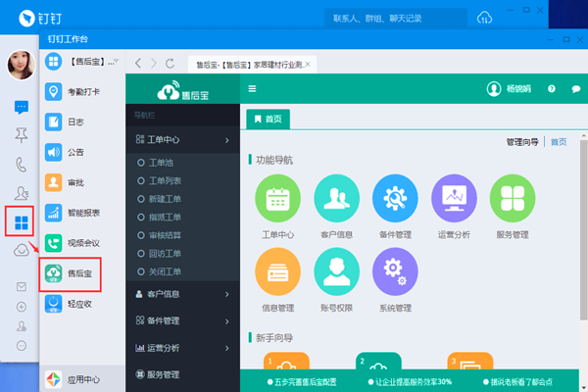Viewport: 588px width, 392px height.
Task: Click 据说老板看了都会点 banner item
Action: tap(517, 382)
